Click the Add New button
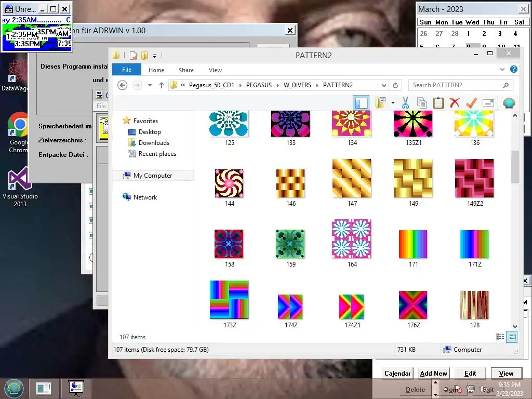The width and height of the screenshot is (532, 399). click(433, 373)
